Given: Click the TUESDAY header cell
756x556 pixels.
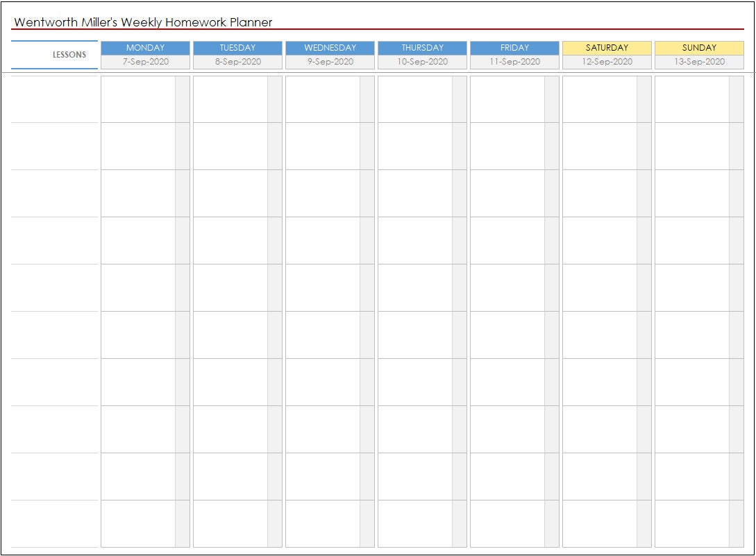Looking at the screenshot, I should tap(237, 48).
